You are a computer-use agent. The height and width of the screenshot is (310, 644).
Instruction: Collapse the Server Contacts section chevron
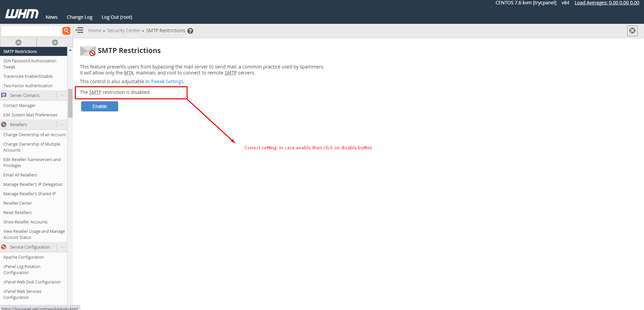(62, 95)
